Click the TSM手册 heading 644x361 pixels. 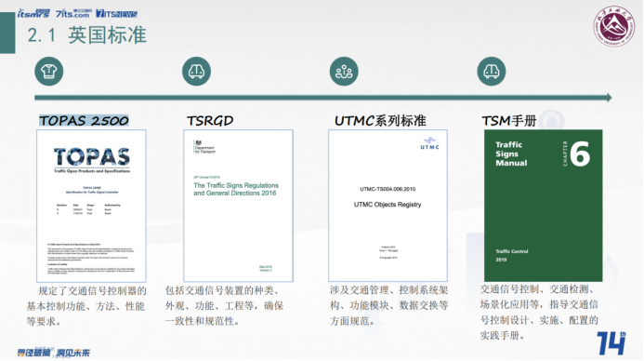tap(509, 120)
